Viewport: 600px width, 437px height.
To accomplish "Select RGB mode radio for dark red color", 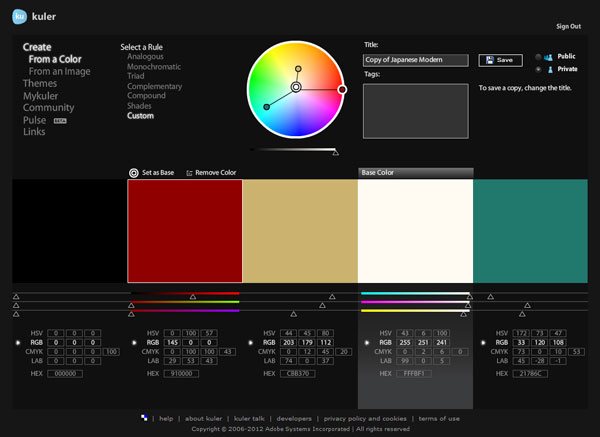I will coord(134,342).
